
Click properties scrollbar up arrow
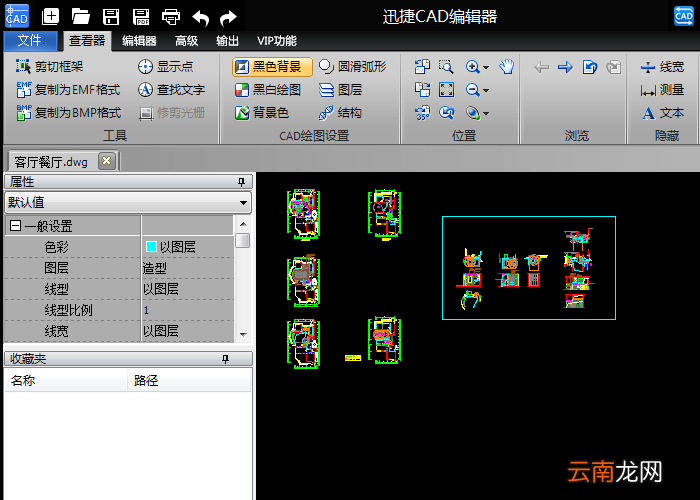coord(243,224)
